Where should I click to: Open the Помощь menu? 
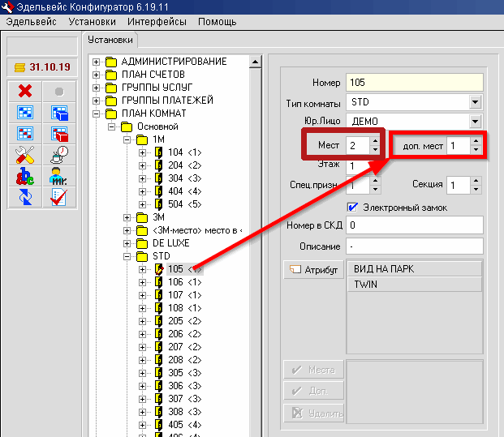pos(217,21)
